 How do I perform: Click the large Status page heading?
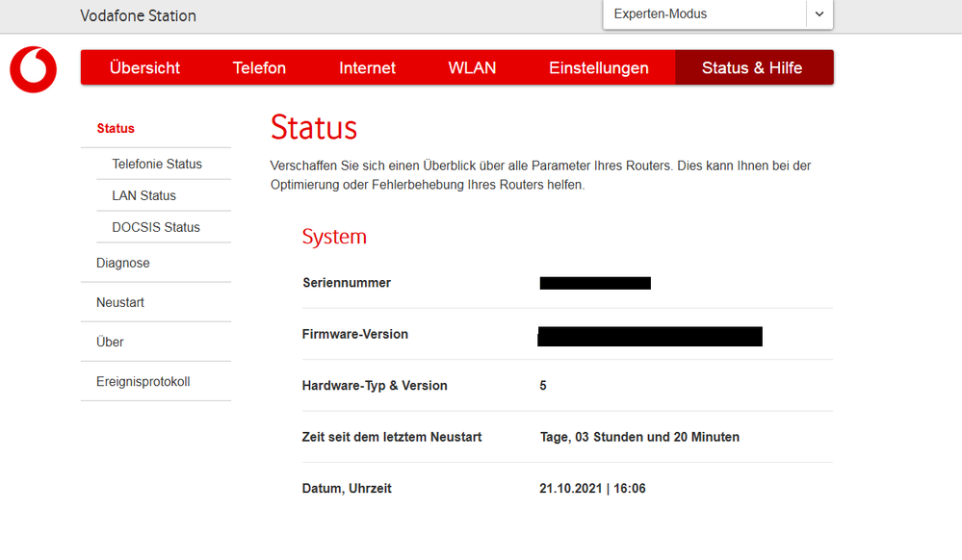point(314,128)
